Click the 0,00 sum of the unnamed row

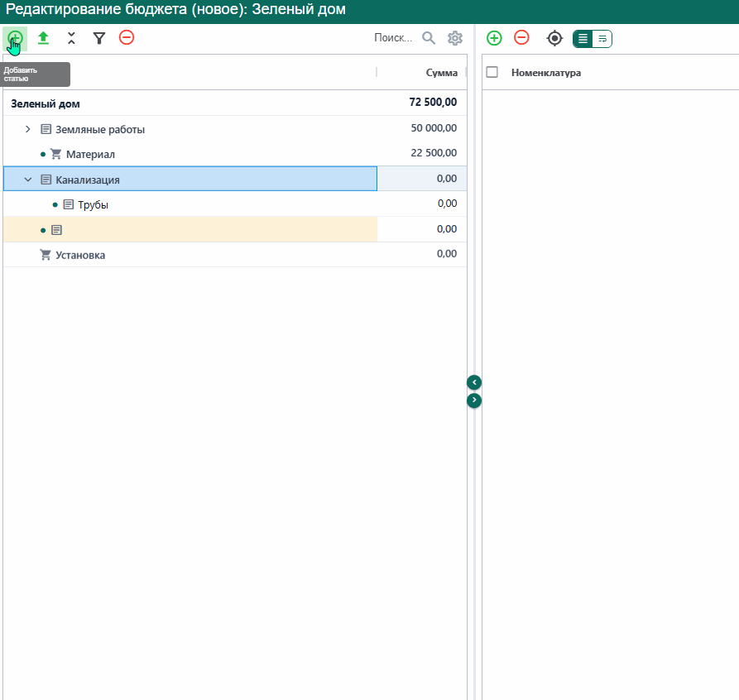click(447, 229)
